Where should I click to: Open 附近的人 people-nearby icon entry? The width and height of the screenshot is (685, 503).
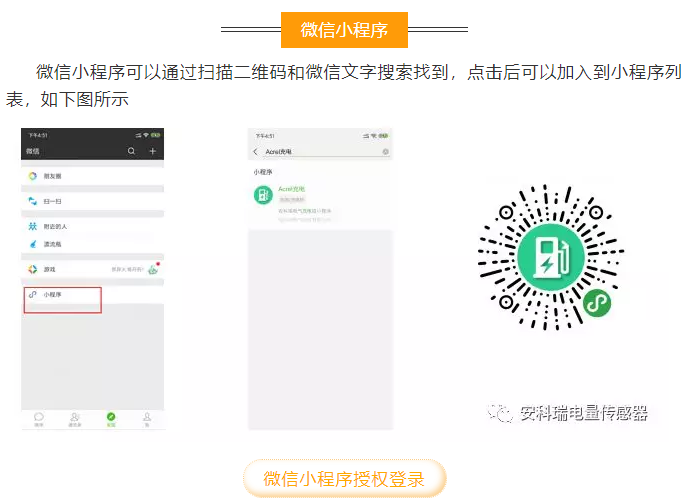point(32,226)
